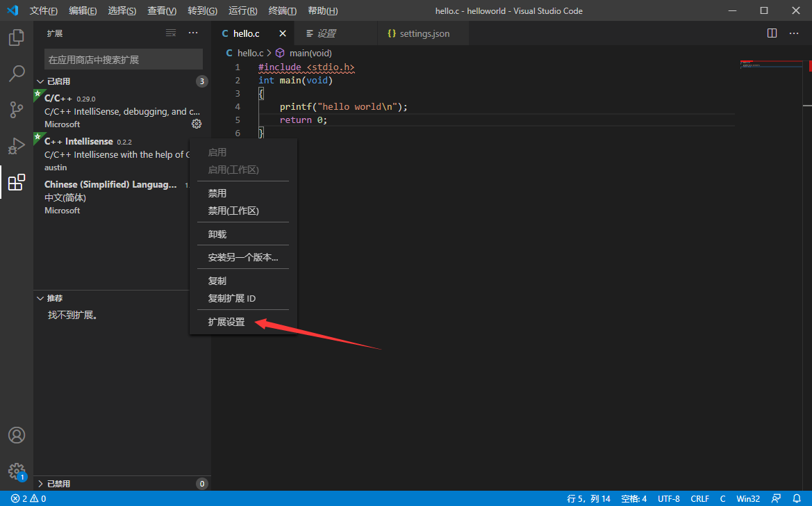
Task: Focus the 在应用商店中搜索扩展 search field
Action: (123, 60)
